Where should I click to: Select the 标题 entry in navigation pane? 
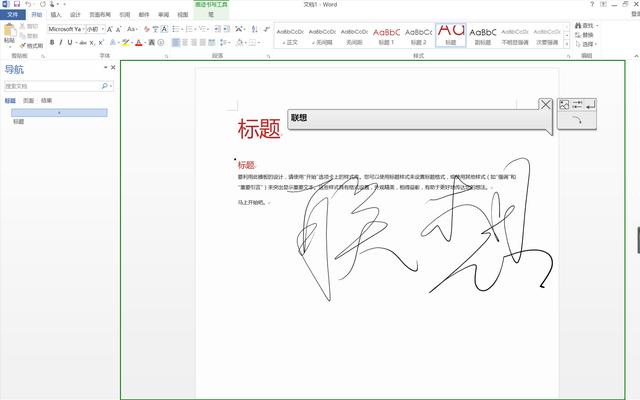[19, 122]
